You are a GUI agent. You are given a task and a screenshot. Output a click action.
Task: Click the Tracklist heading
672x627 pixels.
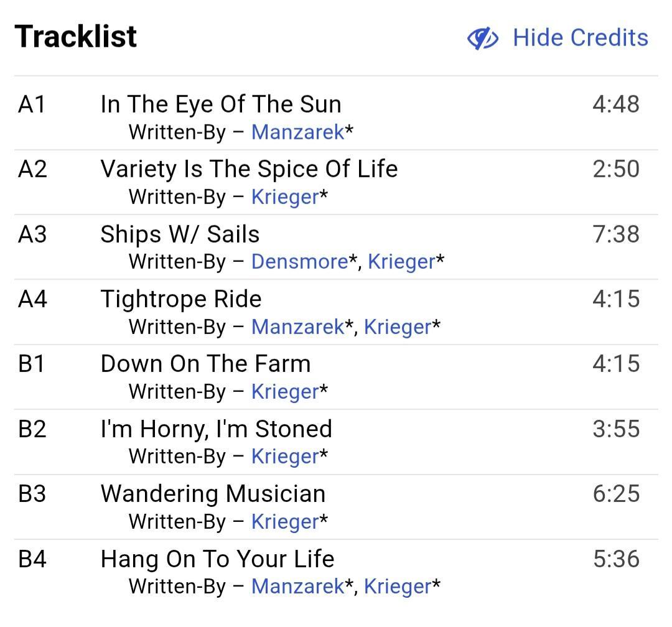(x=76, y=36)
